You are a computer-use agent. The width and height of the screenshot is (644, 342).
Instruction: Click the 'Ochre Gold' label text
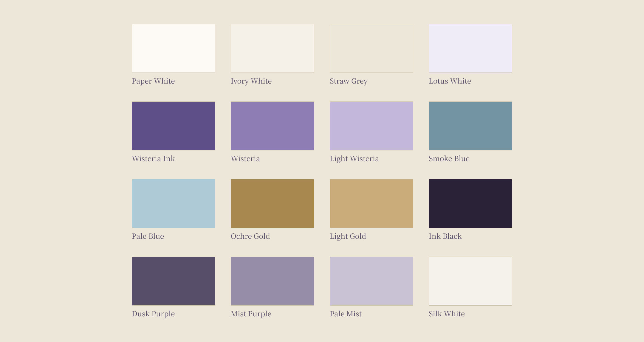(250, 236)
